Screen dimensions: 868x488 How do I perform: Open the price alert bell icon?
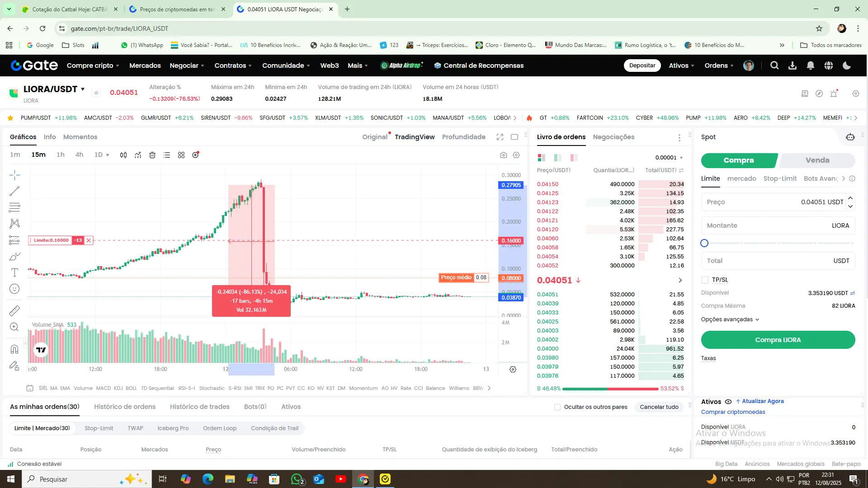click(x=834, y=93)
